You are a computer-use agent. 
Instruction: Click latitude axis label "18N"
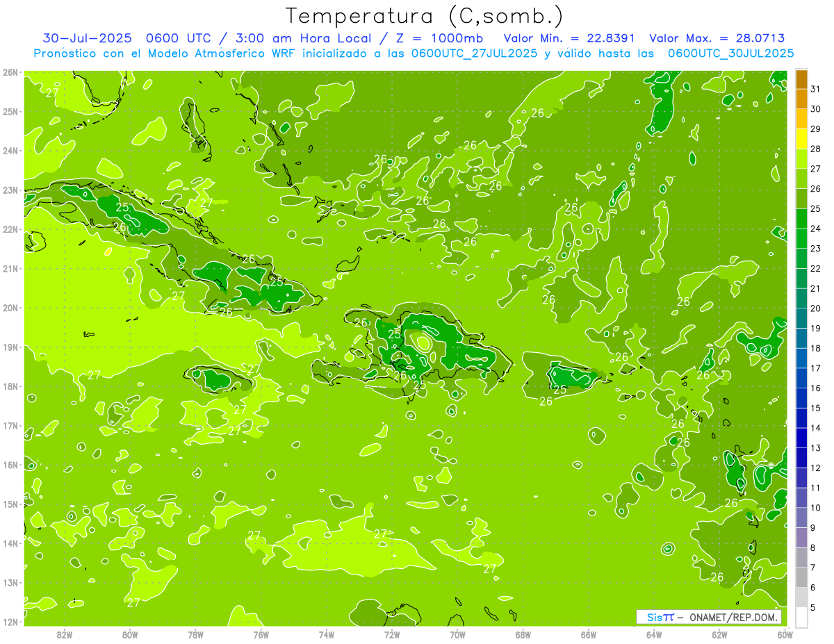[x=10, y=386]
